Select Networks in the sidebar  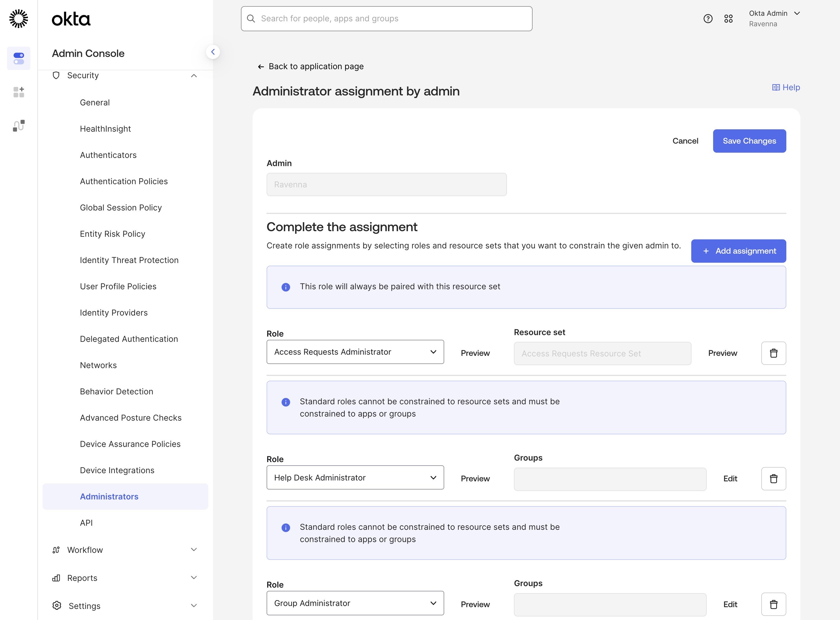click(98, 365)
